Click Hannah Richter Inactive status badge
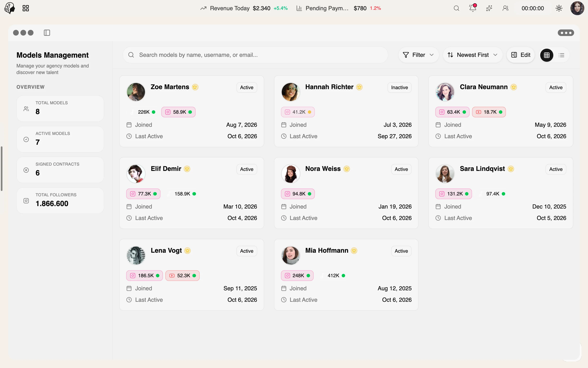588x368 pixels. pyautogui.click(x=399, y=87)
